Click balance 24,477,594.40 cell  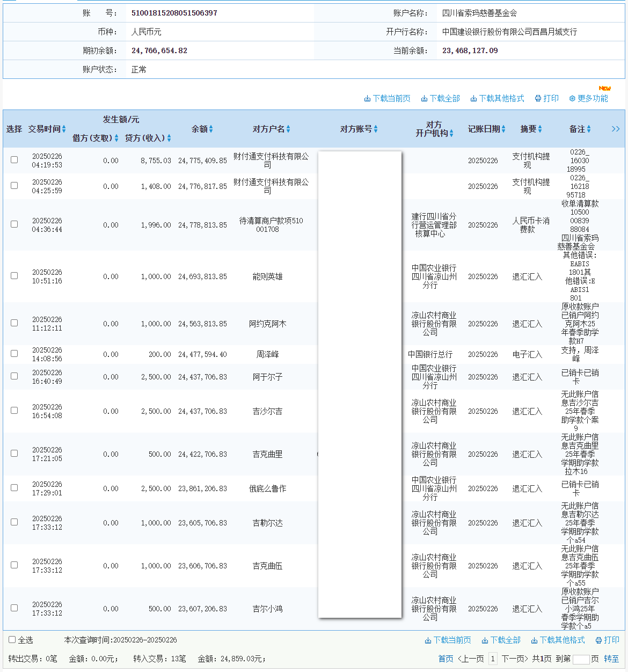[x=202, y=354]
